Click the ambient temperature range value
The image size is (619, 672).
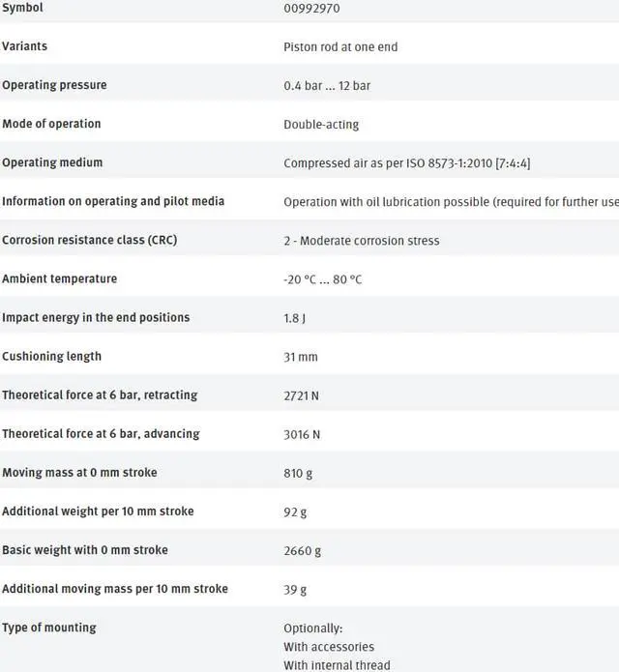coord(323,279)
